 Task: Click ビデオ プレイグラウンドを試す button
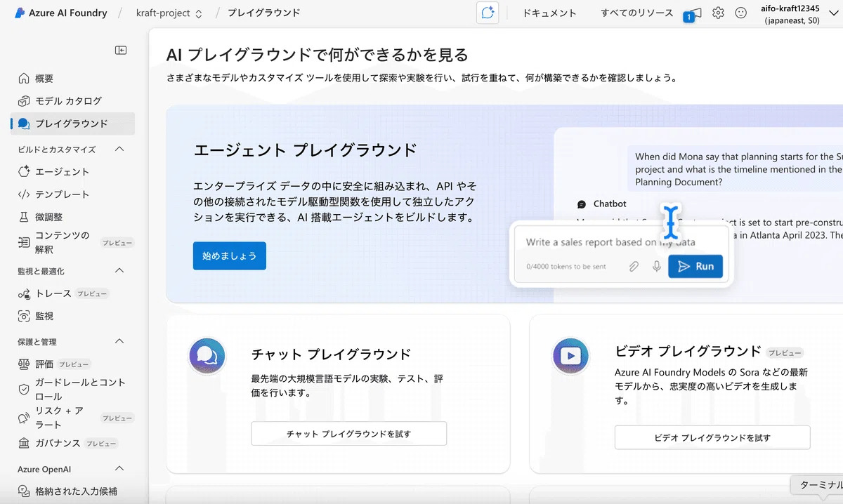point(712,437)
